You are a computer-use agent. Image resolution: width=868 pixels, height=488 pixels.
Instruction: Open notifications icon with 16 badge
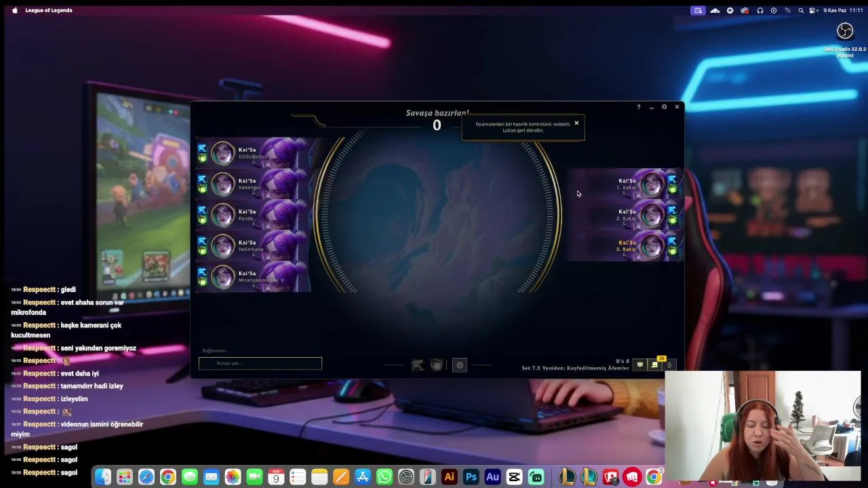click(x=655, y=364)
